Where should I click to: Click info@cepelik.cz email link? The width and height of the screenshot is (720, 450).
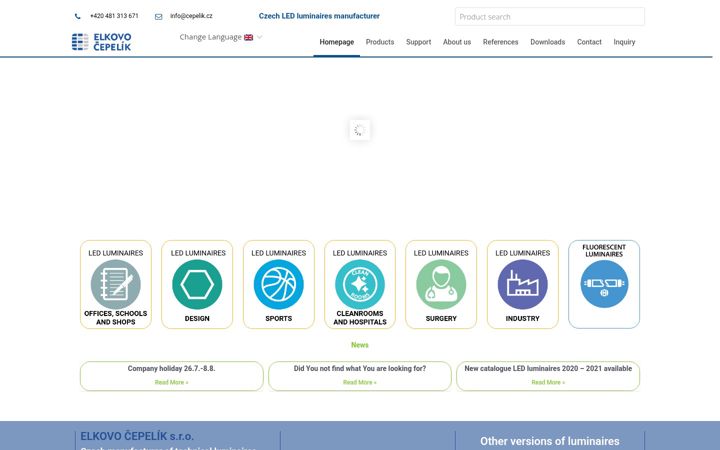[x=191, y=16]
